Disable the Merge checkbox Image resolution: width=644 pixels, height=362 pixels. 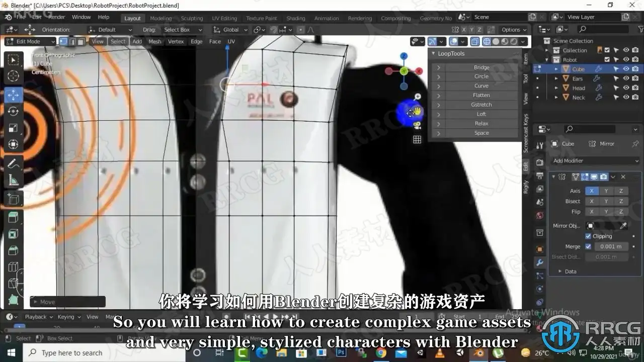tap(588, 246)
